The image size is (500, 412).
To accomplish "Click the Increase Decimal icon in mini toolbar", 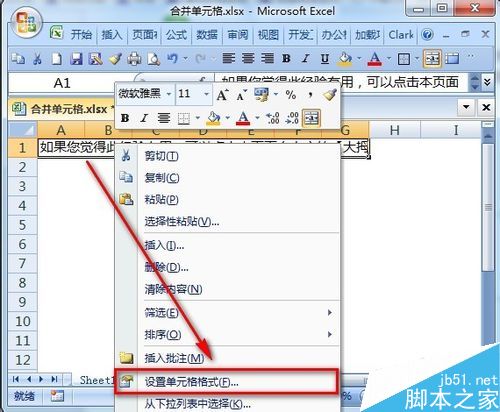I will pos(272,118).
